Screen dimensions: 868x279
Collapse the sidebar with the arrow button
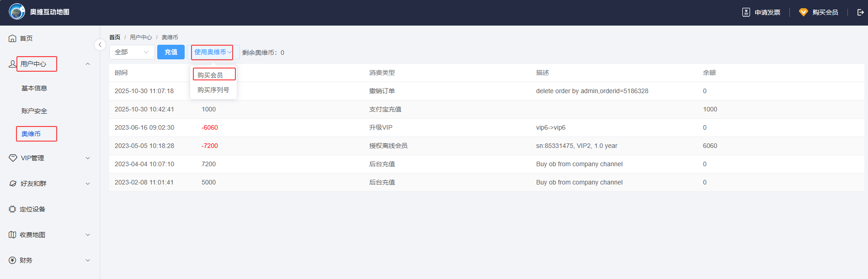click(100, 45)
